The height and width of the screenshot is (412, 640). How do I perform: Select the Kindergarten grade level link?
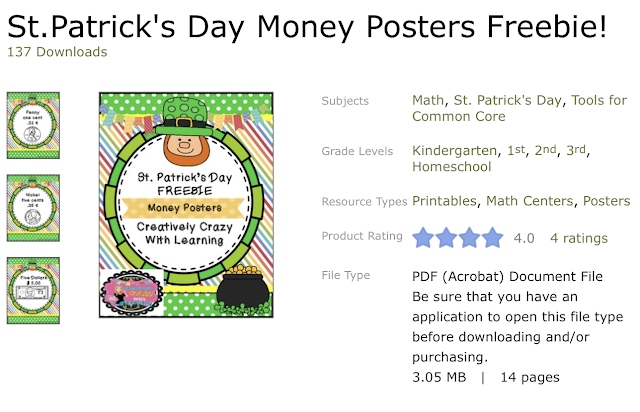(x=454, y=151)
